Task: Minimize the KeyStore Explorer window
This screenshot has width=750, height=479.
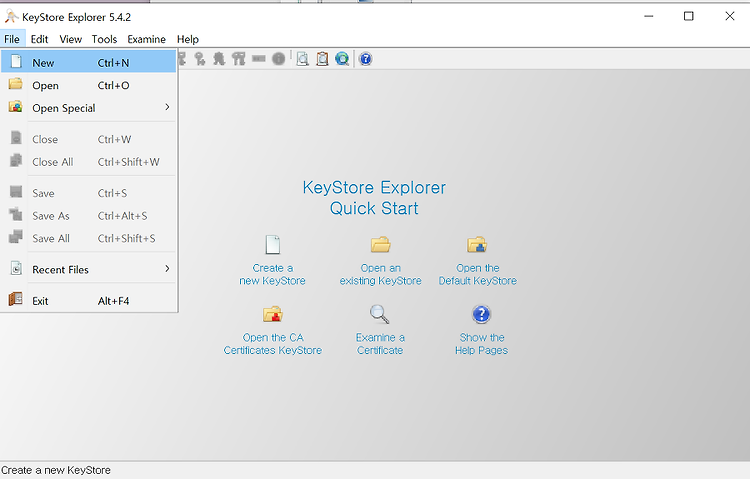Action: [x=649, y=16]
